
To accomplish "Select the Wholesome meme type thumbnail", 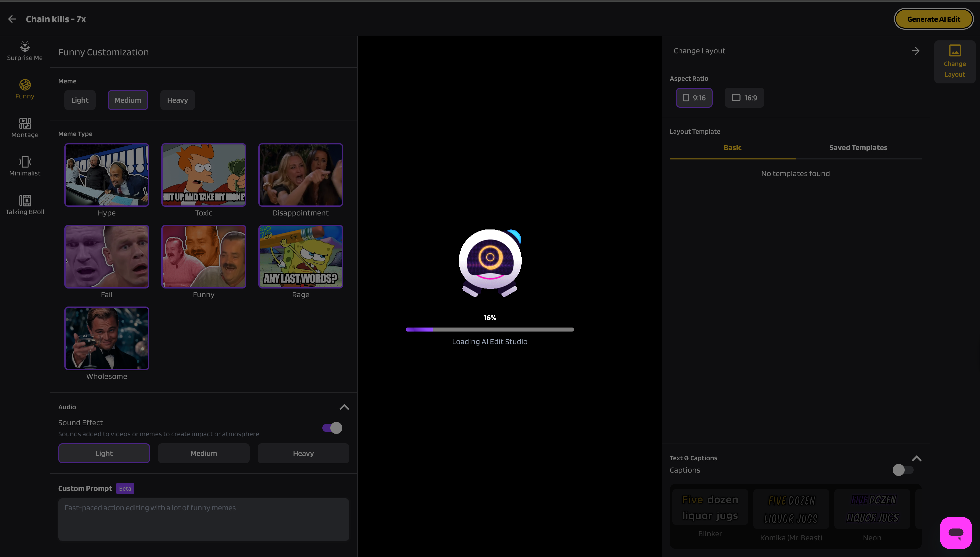I will 107,339.
